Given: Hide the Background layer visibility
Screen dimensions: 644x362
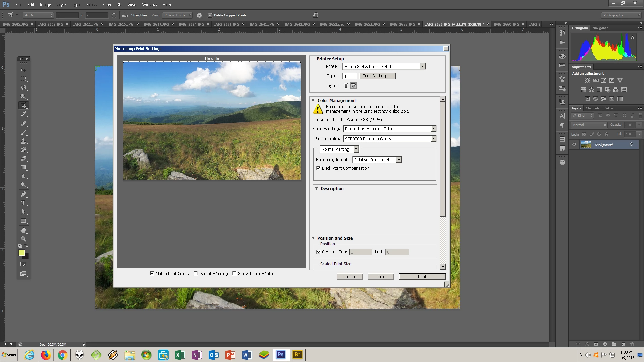Looking at the screenshot, I should [x=574, y=145].
